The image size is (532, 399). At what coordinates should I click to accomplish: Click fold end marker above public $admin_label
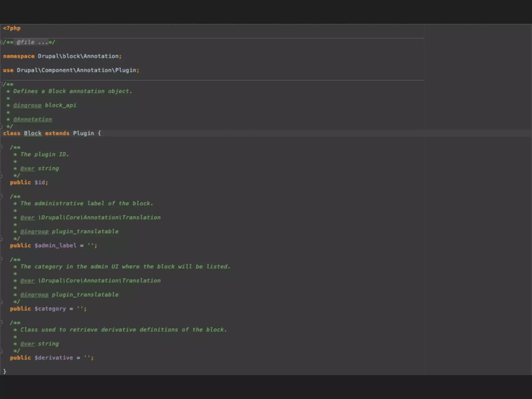[x=1, y=239]
